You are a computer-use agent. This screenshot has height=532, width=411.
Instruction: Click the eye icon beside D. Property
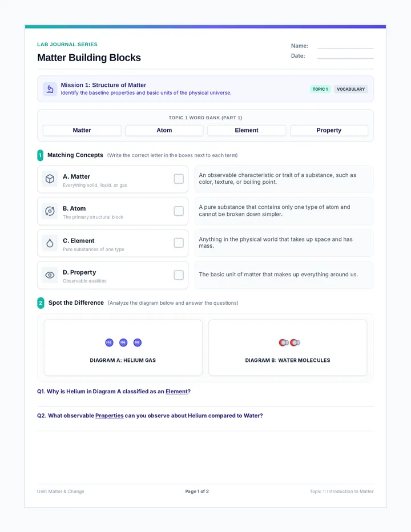50,275
